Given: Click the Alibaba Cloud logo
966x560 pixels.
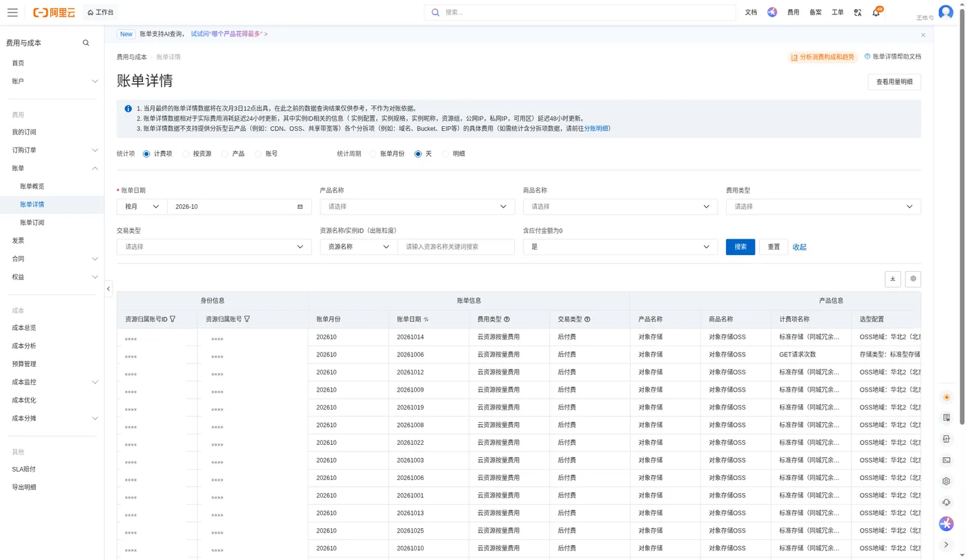Looking at the screenshot, I should [x=54, y=12].
